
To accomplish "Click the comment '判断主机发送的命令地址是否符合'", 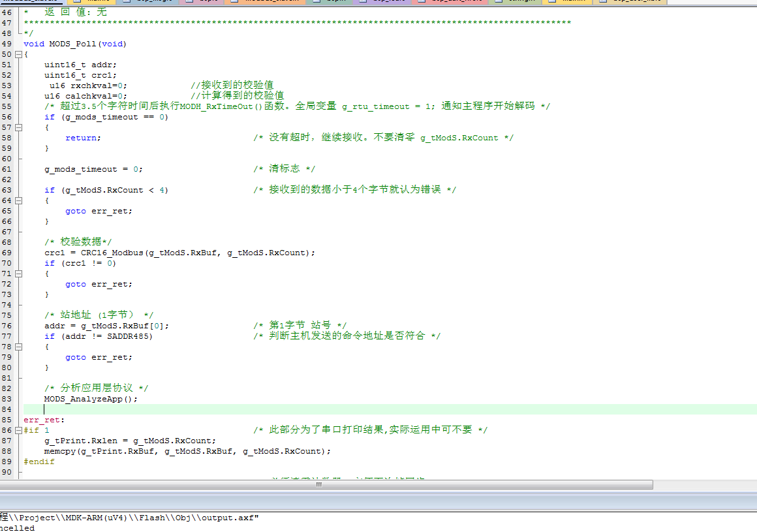I will [347, 336].
